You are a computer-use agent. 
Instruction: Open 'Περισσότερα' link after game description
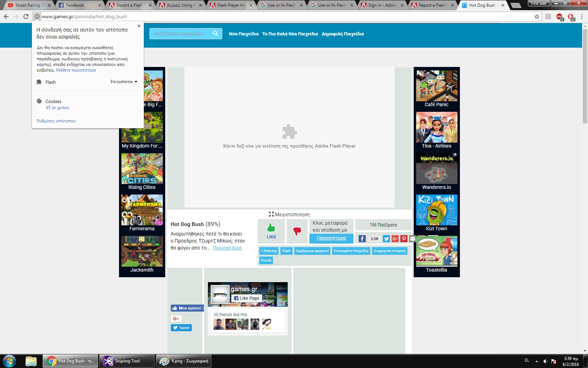[x=227, y=248]
